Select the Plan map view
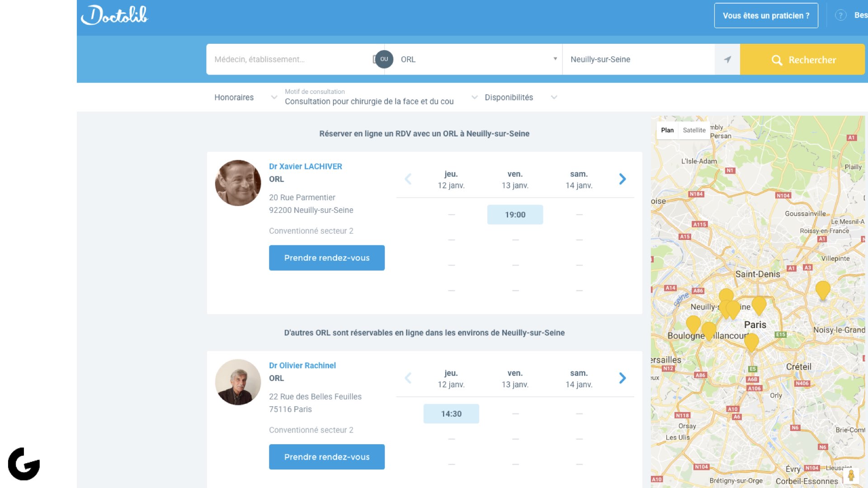Screen dimensions: 868x488 667,130
